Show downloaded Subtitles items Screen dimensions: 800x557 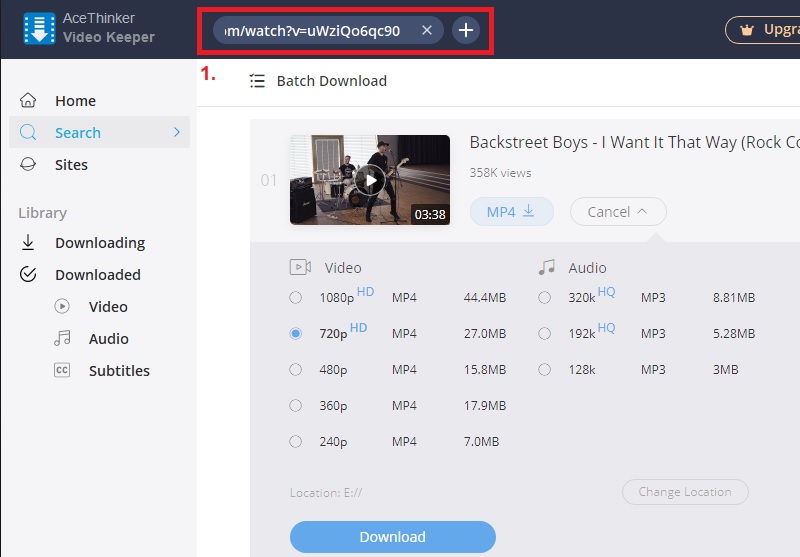(x=119, y=371)
